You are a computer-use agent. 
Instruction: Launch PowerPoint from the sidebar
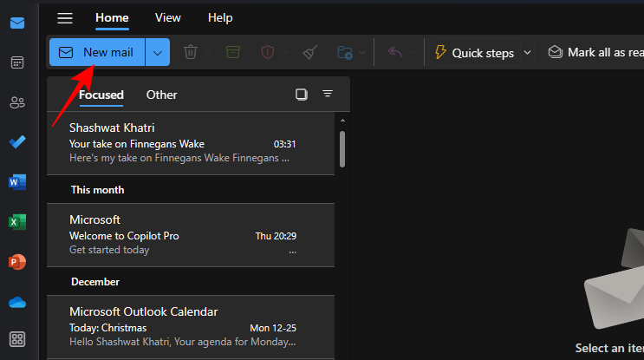click(x=17, y=262)
